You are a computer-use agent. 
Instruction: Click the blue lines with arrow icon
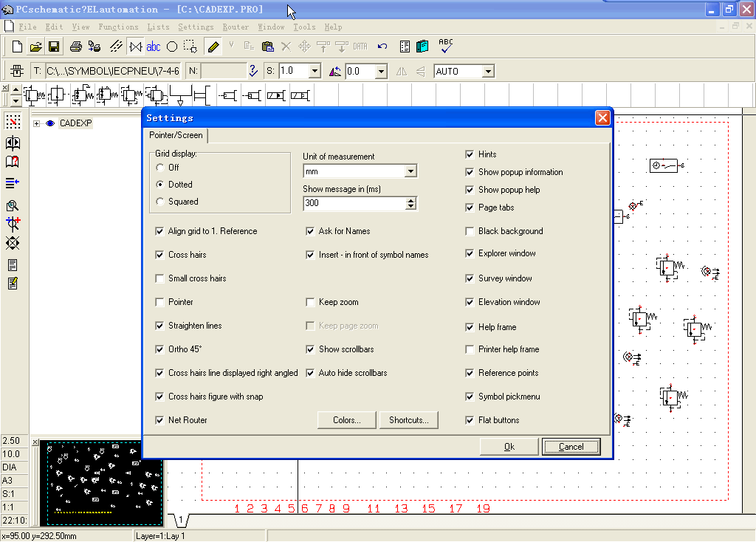click(x=13, y=183)
